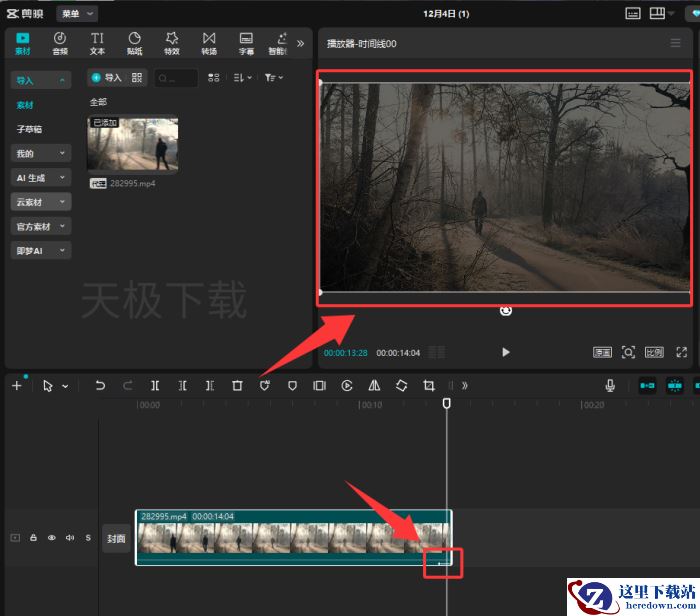This screenshot has height=616, width=700.
Task: Delete the selected clip
Action: coord(238,385)
